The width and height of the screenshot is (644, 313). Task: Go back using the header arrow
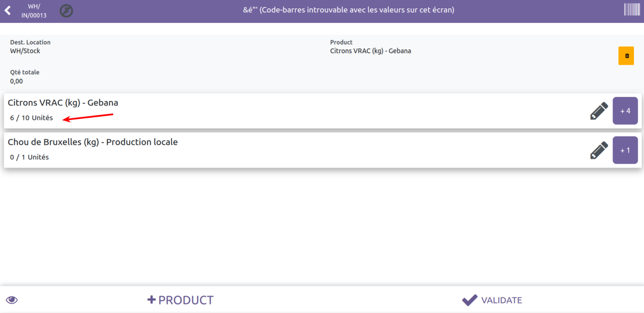coord(7,11)
